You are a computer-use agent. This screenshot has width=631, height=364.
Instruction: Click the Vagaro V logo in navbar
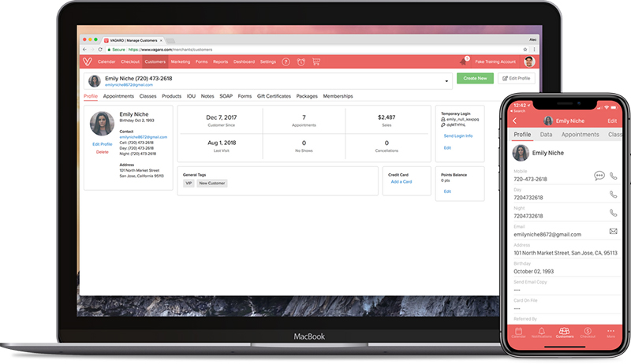click(88, 61)
